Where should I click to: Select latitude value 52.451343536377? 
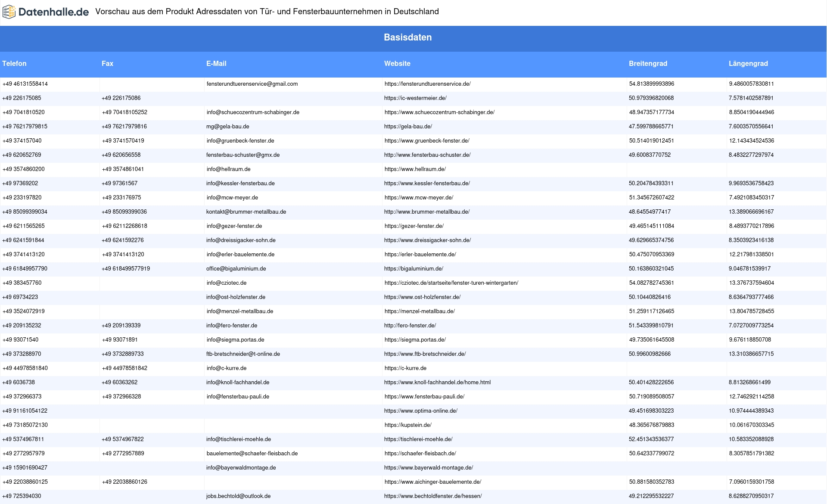pos(651,439)
